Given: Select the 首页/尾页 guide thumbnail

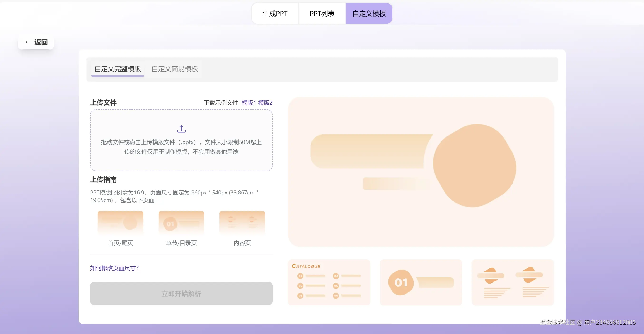Looking at the screenshot, I should coord(120,223).
